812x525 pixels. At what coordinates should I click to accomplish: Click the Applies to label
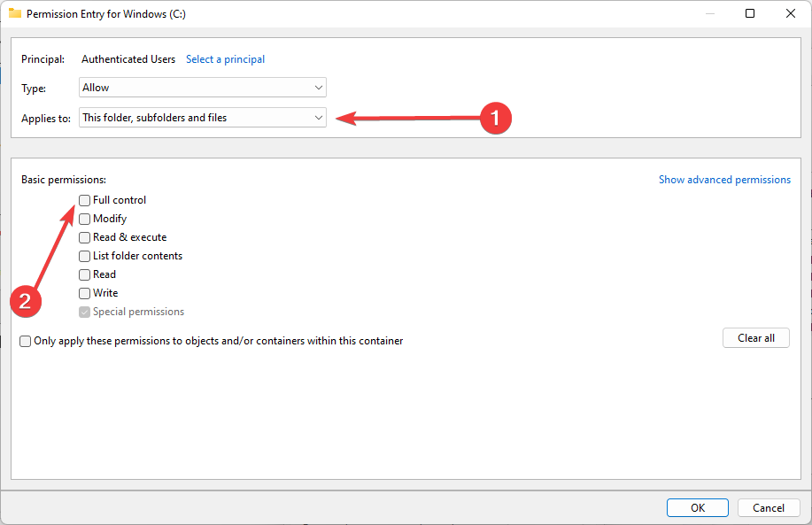(x=46, y=119)
